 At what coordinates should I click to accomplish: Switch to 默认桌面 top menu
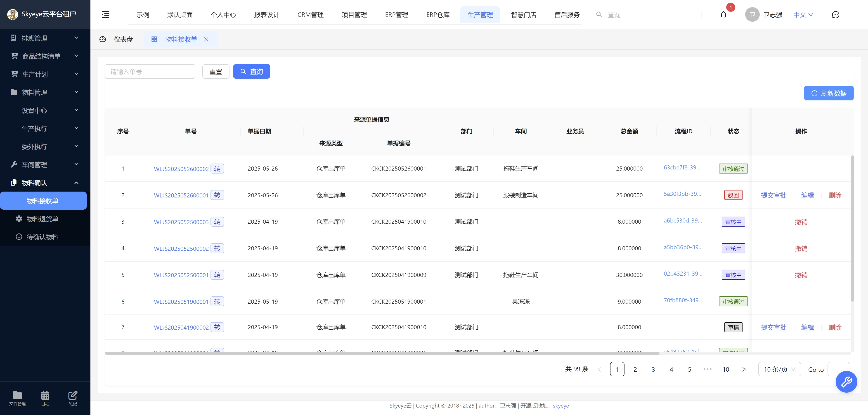(x=180, y=15)
